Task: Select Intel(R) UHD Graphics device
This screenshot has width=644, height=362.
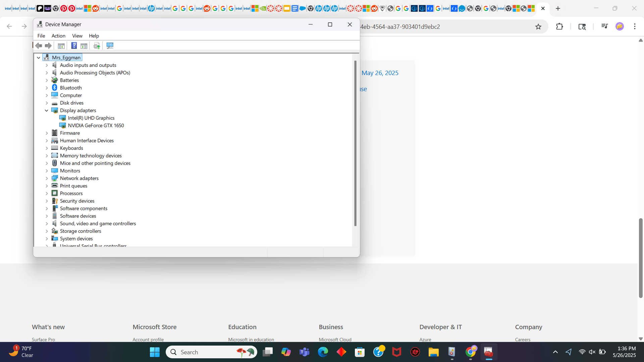Action: (x=91, y=118)
